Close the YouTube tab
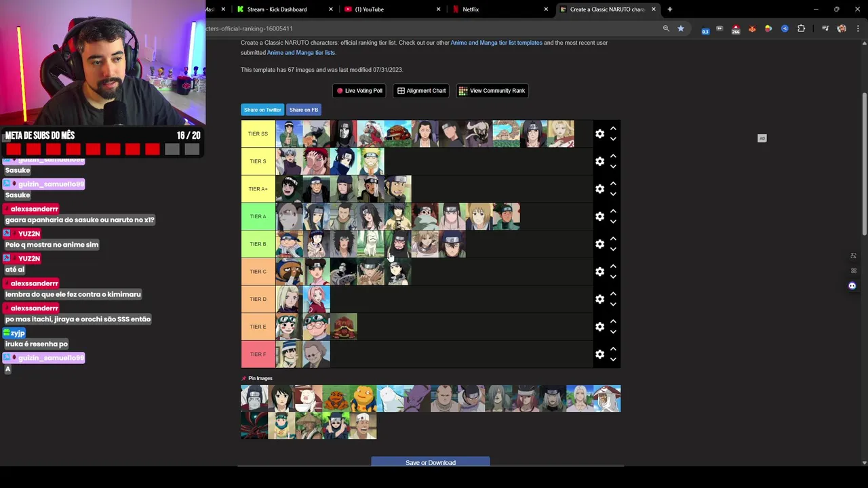This screenshot has height=488, width=868. click(x=438, y=9)
